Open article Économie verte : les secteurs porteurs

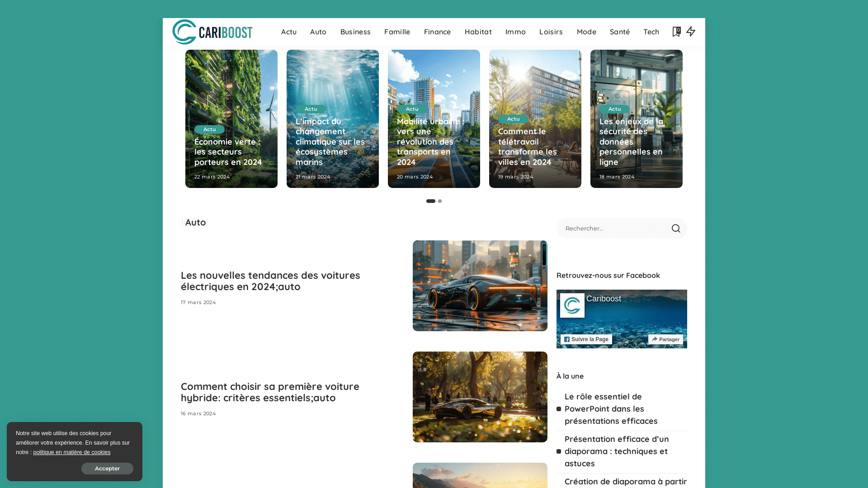coord(228,152)
